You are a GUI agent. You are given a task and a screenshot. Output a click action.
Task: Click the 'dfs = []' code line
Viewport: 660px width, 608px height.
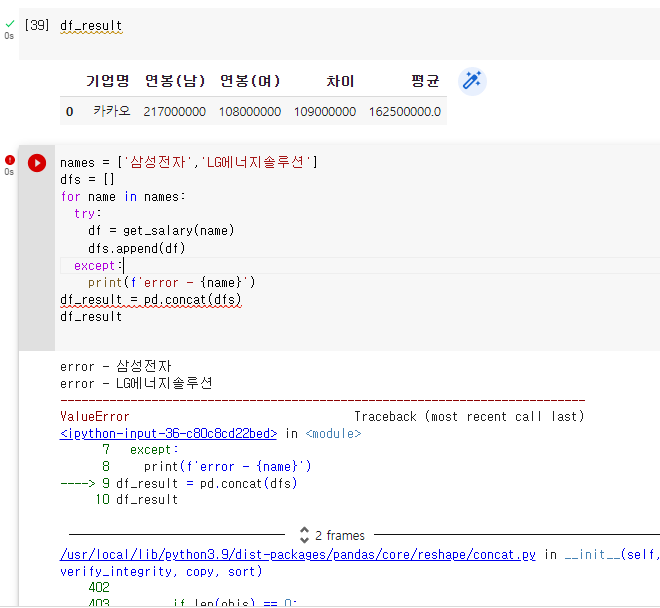(87, 179)
